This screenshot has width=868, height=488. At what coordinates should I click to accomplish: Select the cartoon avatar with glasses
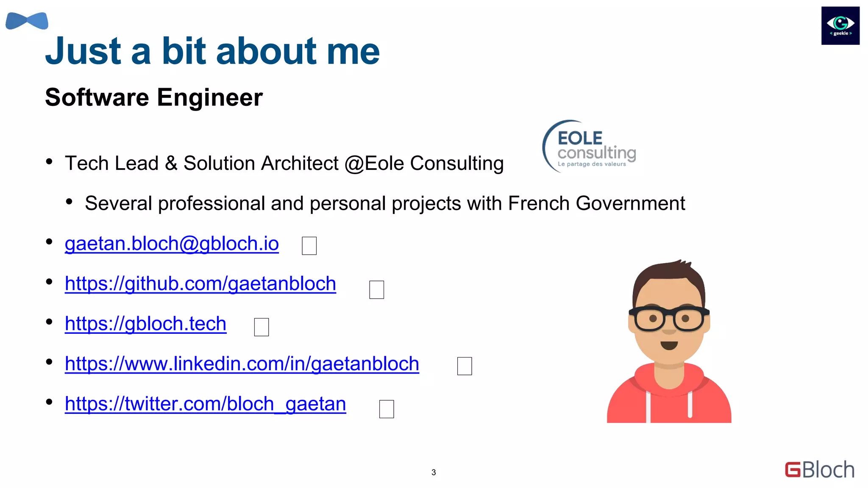(669, 342)
